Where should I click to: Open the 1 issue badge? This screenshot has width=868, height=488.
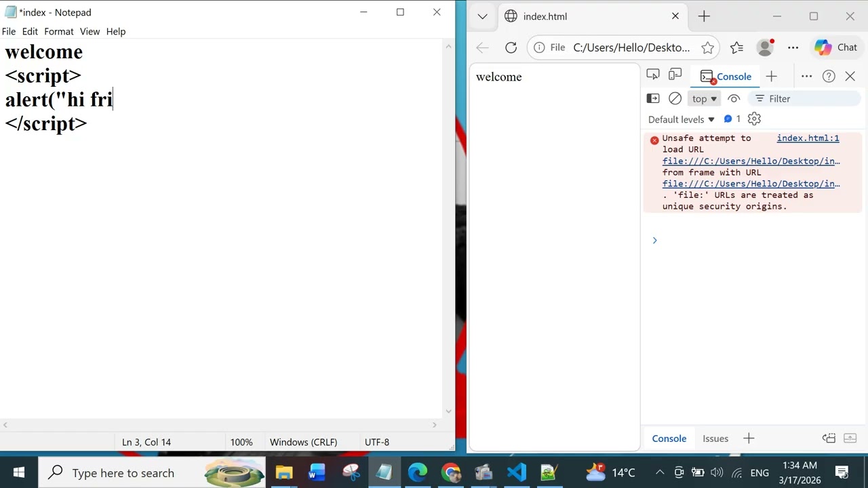point(732,119)
